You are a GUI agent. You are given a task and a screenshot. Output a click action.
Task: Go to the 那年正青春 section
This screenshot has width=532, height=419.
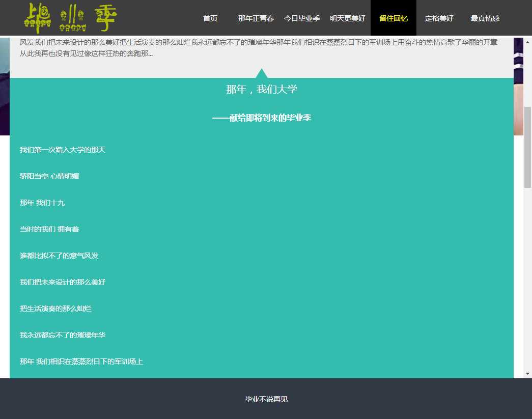pos(256,18)
